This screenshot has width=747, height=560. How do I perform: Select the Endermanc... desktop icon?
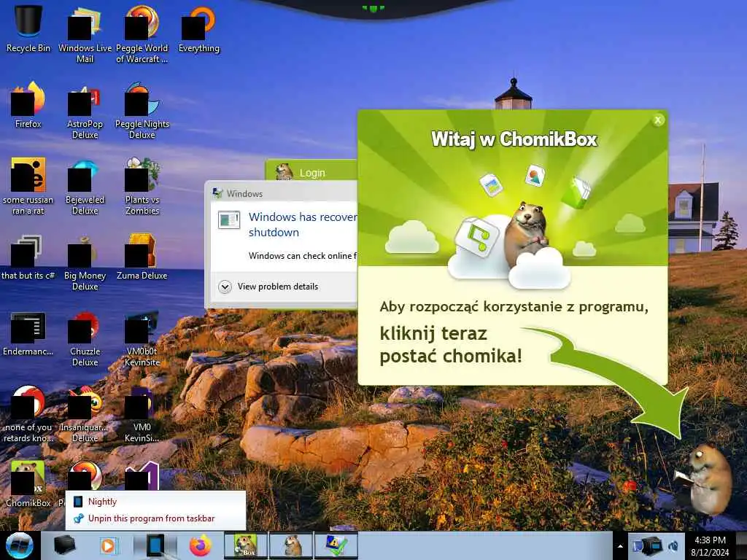[28, 333]
